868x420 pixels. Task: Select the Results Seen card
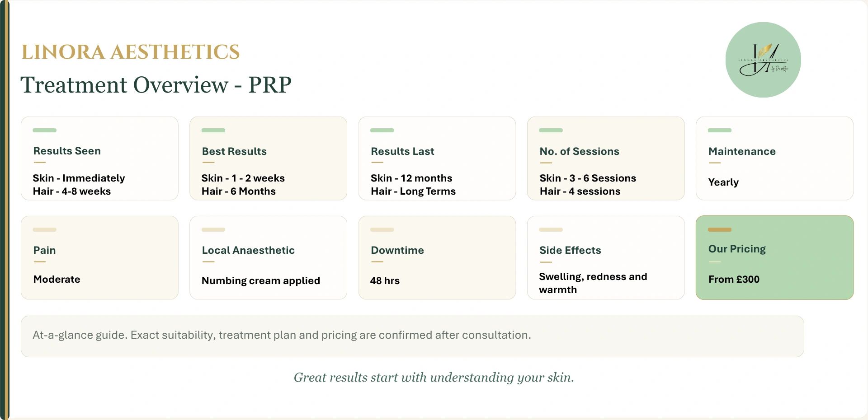click(x=99, y=159)
